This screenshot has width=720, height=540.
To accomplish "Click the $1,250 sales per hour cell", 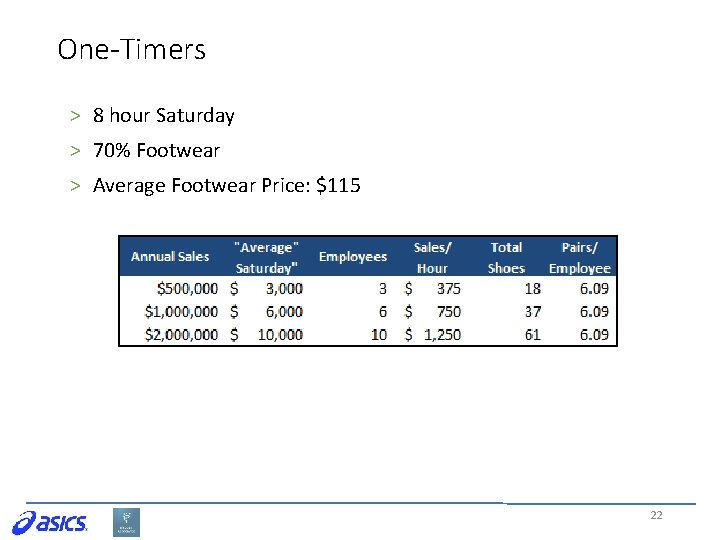I will coord(433,334).
